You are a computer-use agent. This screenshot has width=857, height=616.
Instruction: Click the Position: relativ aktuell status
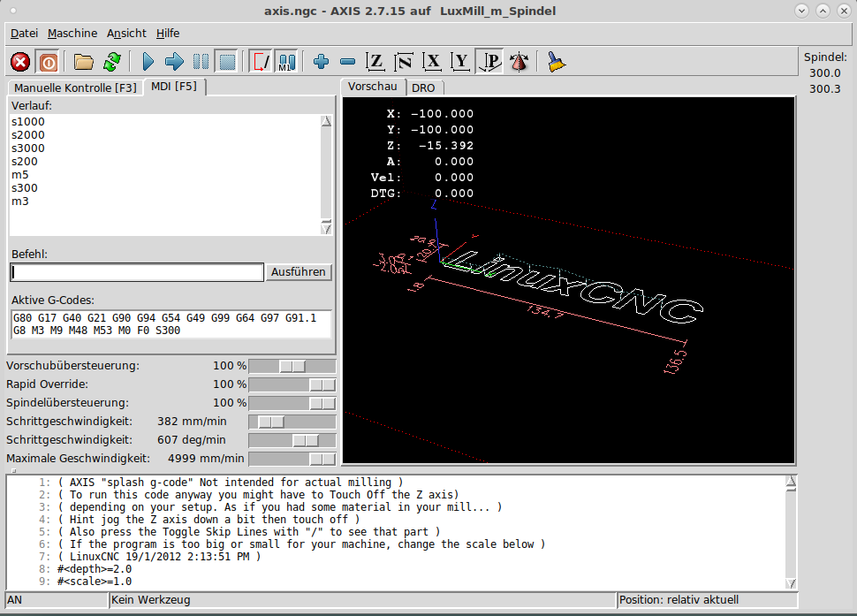coord(707,599)
